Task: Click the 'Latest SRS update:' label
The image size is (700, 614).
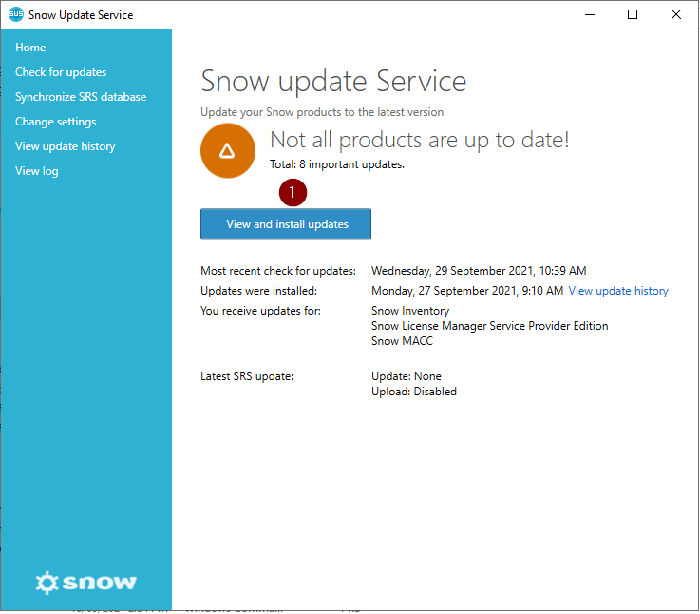Action: (247, 376)
